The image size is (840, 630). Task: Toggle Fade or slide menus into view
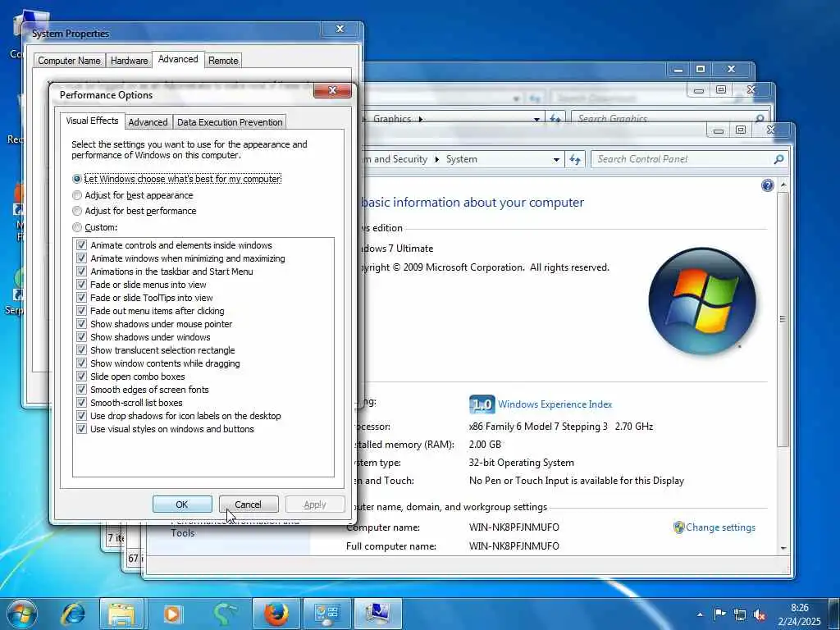[x=81, y=285]
